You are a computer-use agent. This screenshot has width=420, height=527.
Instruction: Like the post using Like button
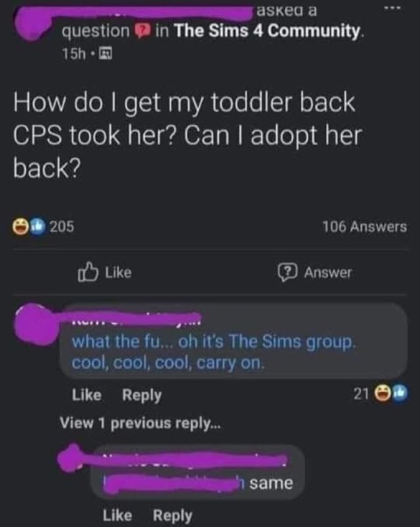click(x=105, y=272)
